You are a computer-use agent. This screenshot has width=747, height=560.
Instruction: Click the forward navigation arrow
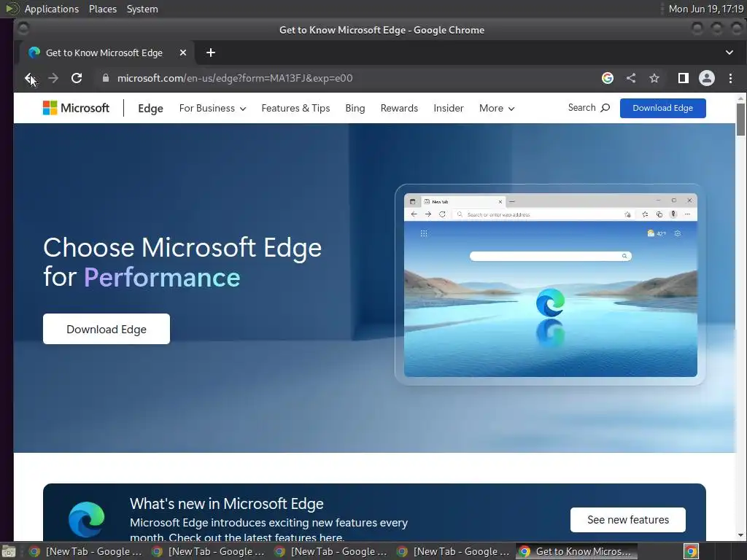pyautogui.click(x=53, y=78)
